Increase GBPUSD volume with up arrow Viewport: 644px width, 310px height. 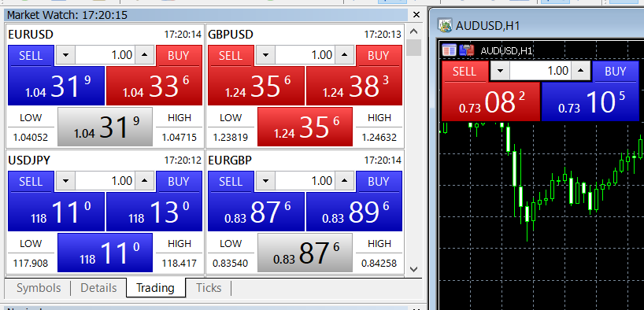click(345, 55)
